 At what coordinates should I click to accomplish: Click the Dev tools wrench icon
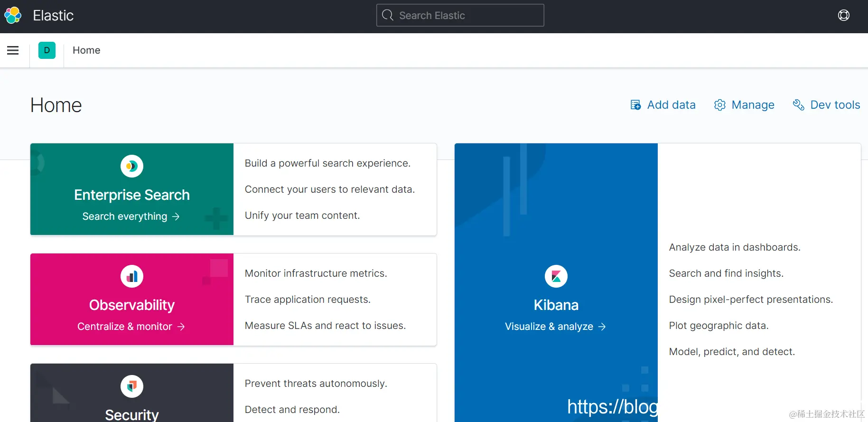(x=799, y=105)
